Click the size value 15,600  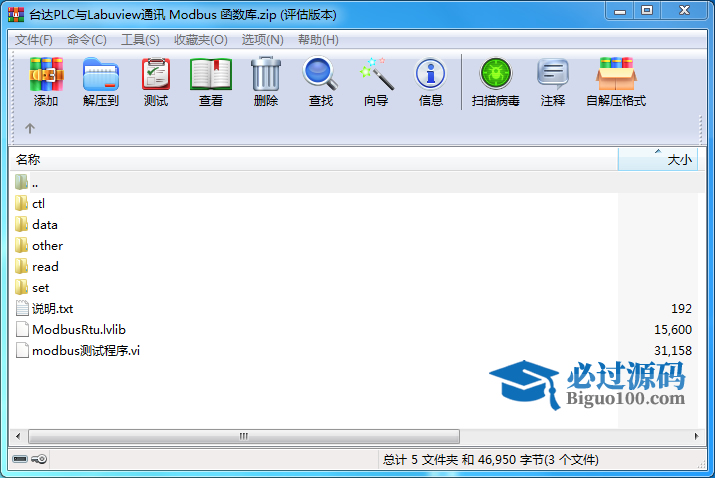(673, 329)
